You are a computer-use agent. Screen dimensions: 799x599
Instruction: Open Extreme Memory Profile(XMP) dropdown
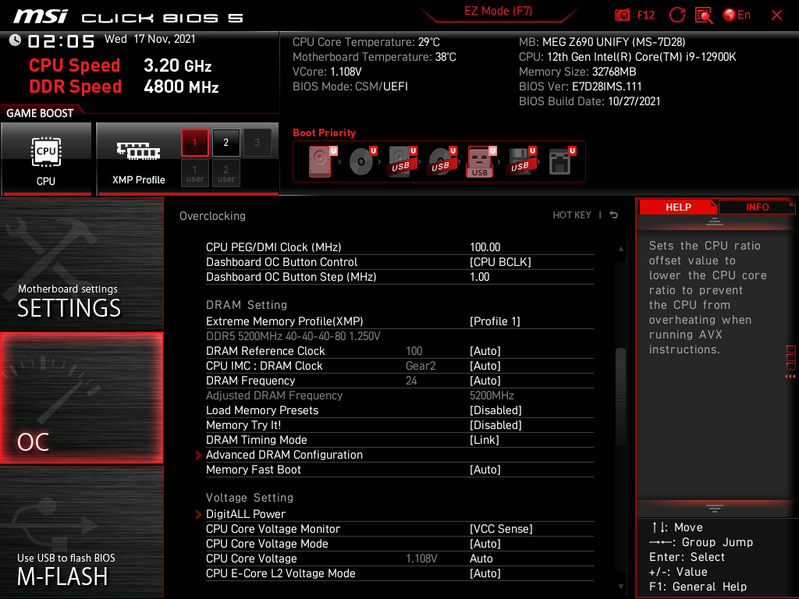coord(495,321)
